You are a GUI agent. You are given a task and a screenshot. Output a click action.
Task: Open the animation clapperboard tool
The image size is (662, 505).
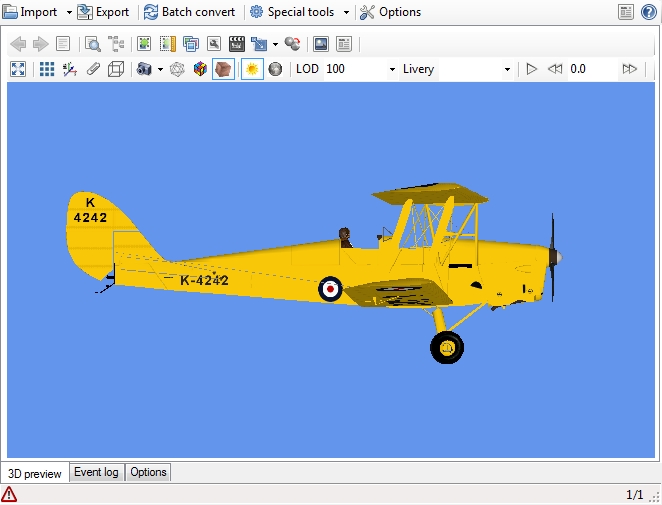click(237, 44)
